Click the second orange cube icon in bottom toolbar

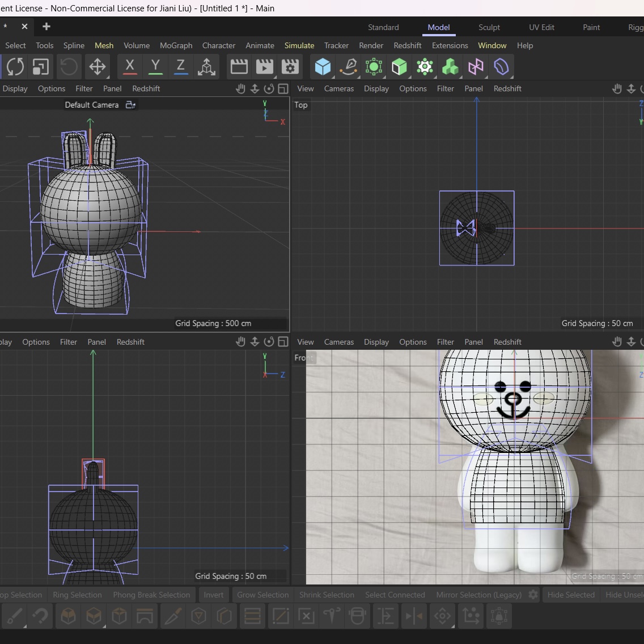(94, 616)
